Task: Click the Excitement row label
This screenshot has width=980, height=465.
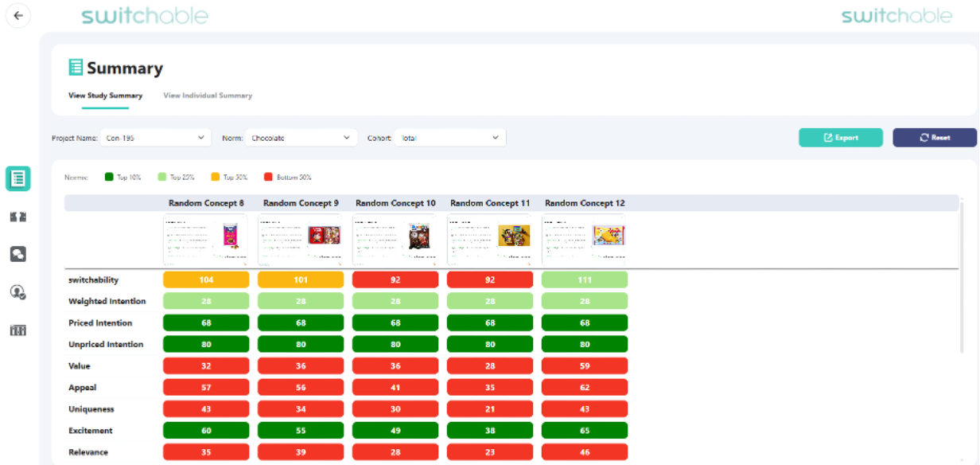Action: tap(91, 431)
